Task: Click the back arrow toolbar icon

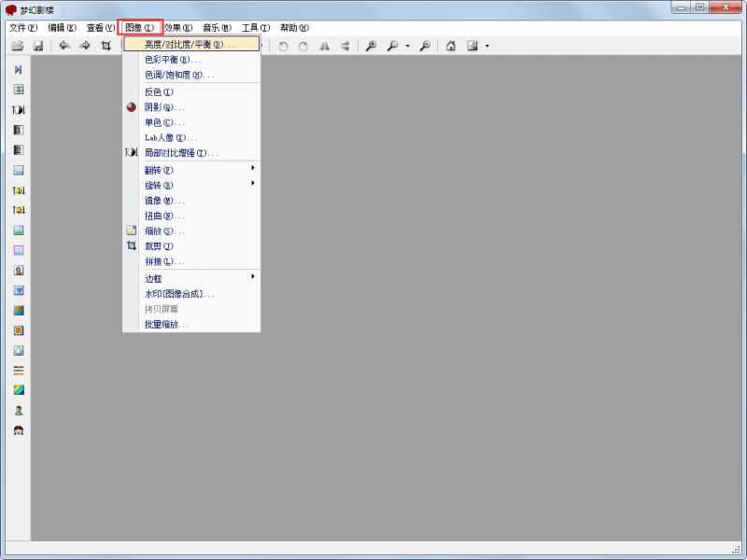Action: [64, 46]
